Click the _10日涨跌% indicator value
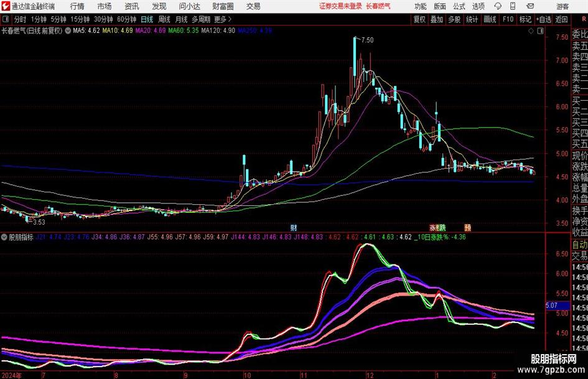 (440, 236)
